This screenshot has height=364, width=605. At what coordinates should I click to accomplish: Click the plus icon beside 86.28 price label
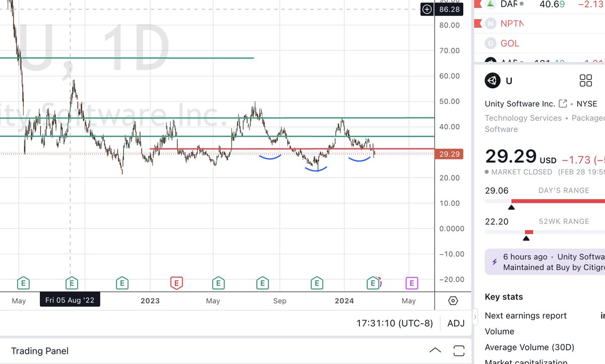click(427, 10)
